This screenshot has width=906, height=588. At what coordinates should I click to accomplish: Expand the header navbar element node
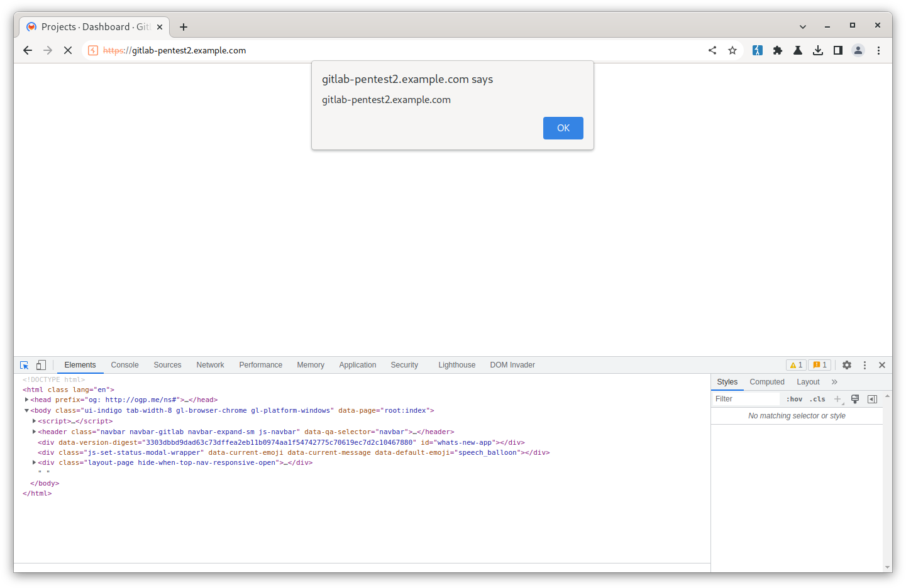click(34, 432)
